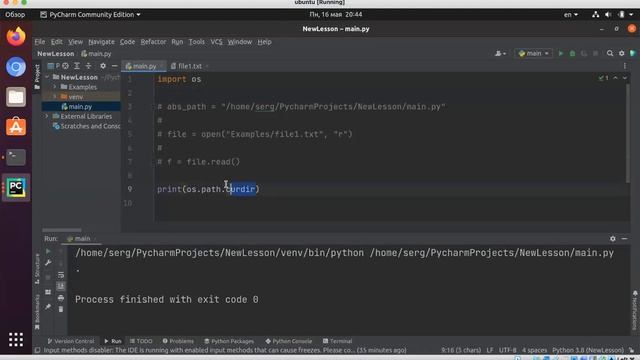
Task: Toggle the Bookmarks side tab
Action: pos(37,312)
